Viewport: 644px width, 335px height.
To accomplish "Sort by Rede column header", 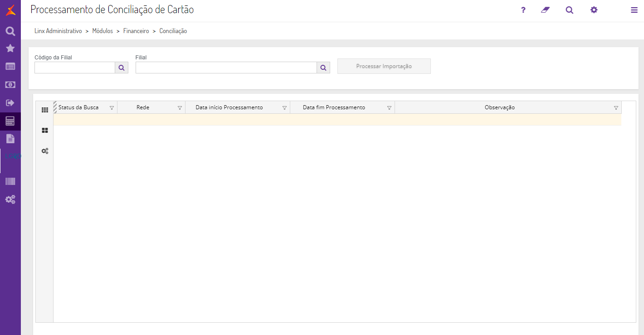I will pos(143,107).
